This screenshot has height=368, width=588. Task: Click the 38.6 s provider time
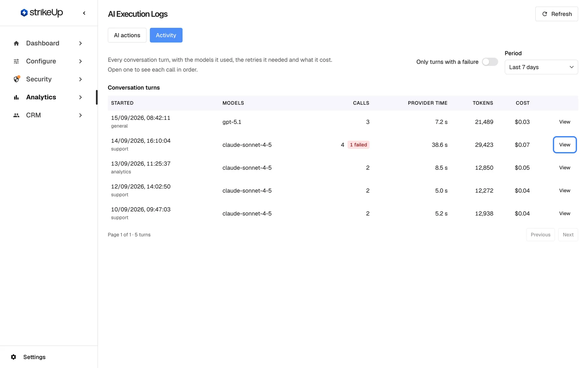[x=440, y=145]
